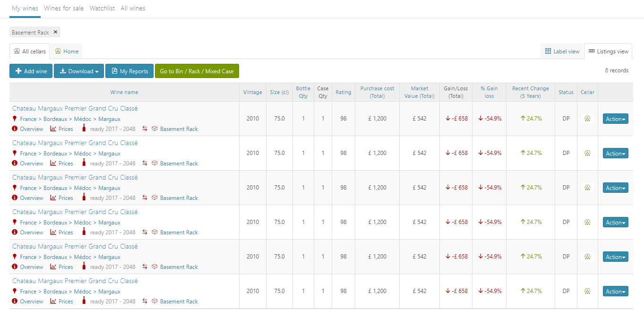Open the Action dropdown for the first wine

[615, 119]
